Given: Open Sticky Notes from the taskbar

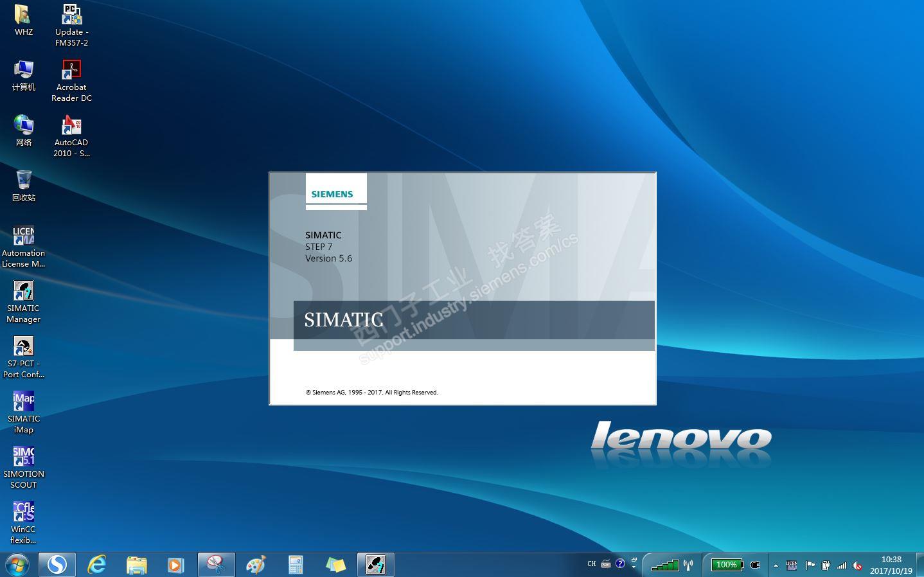Looking at the screenshot, I should pos(335,565).
